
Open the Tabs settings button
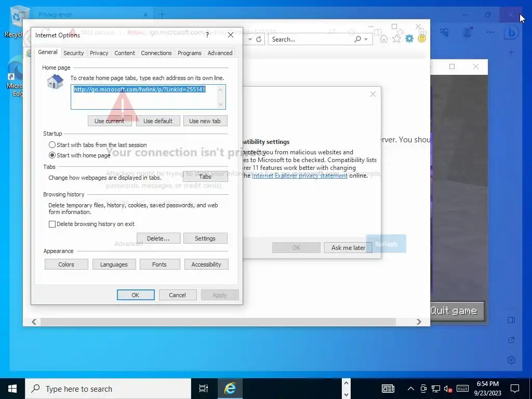205,177
